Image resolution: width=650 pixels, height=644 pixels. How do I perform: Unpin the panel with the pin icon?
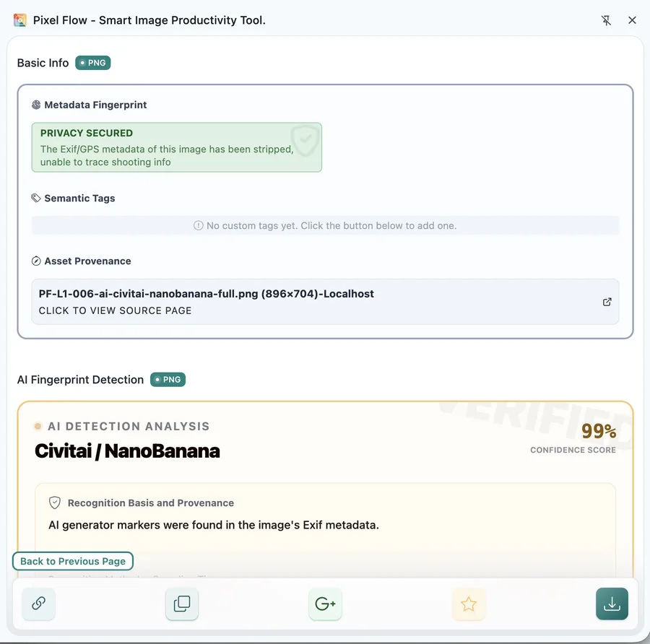pos(606,20)
